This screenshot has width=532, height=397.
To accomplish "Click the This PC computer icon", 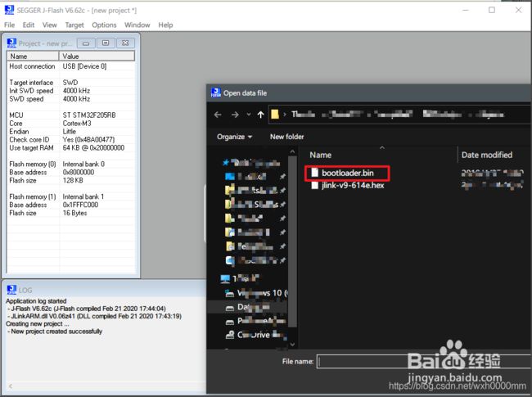I will click(x=225, y=279).
